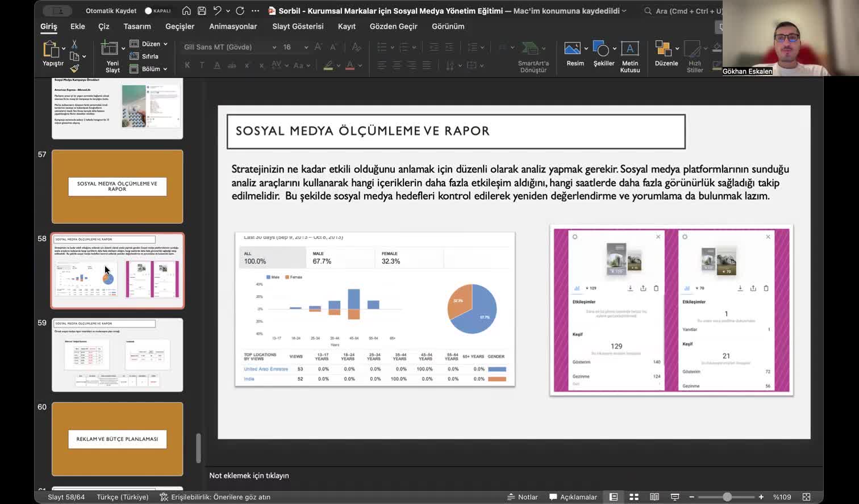The height and width of the screenshot is (504, 859).
Task: Clear all formatting on text
Action: click(356, 47)
